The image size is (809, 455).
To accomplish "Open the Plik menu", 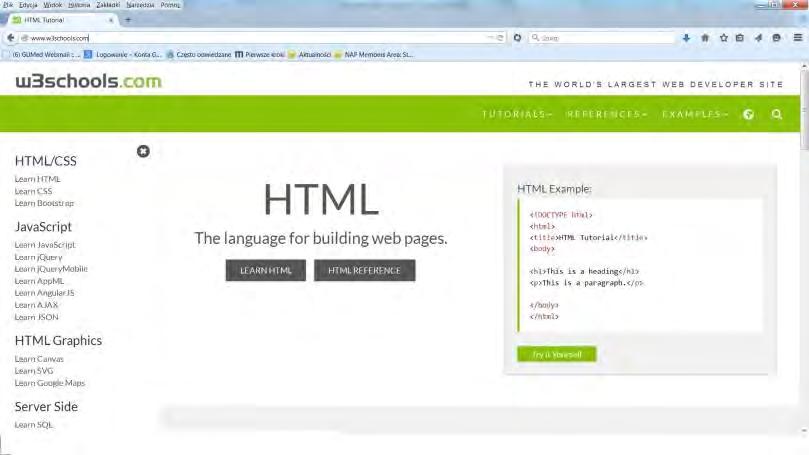I will [x=8, y=5].
